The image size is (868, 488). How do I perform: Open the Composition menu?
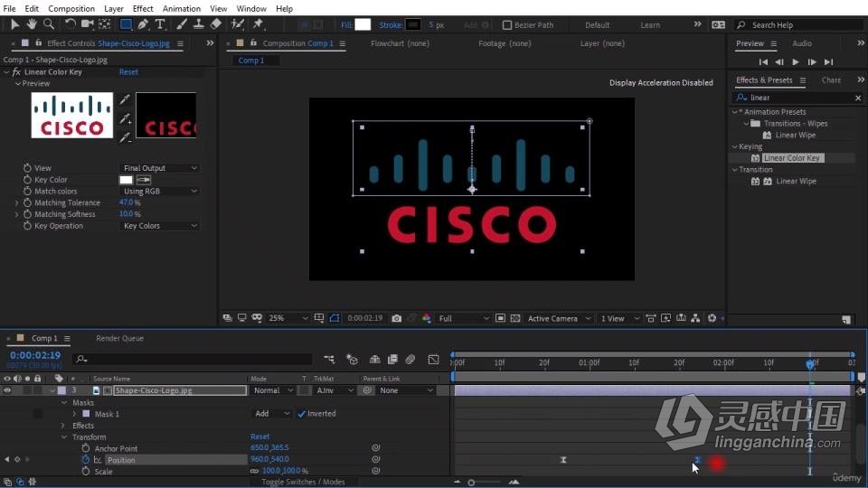click(x=71, y=8)
